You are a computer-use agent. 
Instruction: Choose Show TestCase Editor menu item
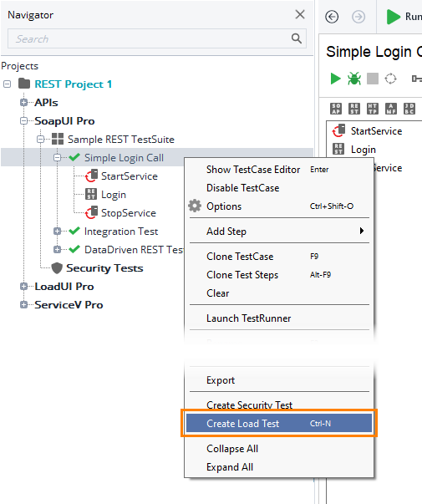pos(279,170)
